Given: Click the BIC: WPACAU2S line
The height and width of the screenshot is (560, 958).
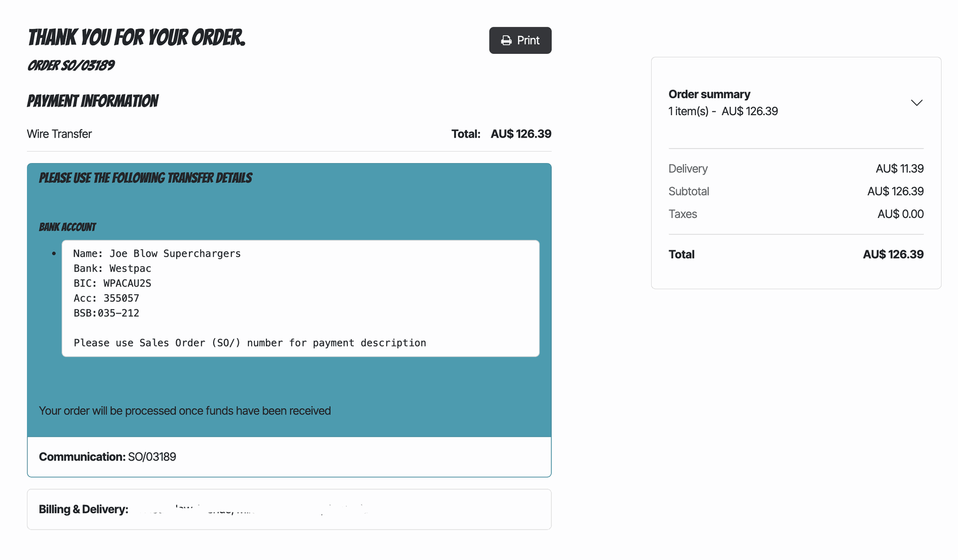Looking at the screenshot, I should click(112, 283).
